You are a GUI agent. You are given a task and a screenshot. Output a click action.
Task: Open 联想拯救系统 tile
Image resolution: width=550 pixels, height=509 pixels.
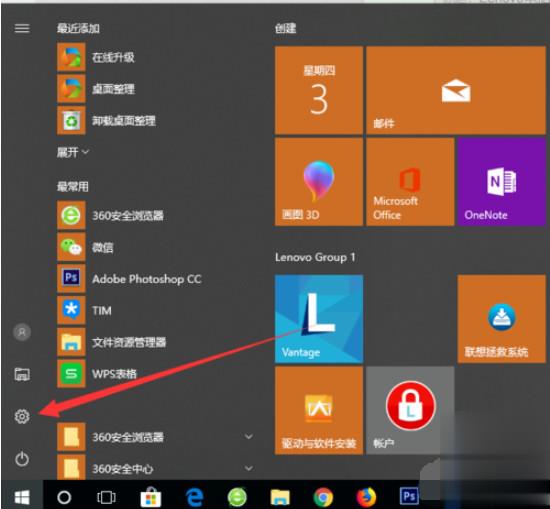point(502,319)
